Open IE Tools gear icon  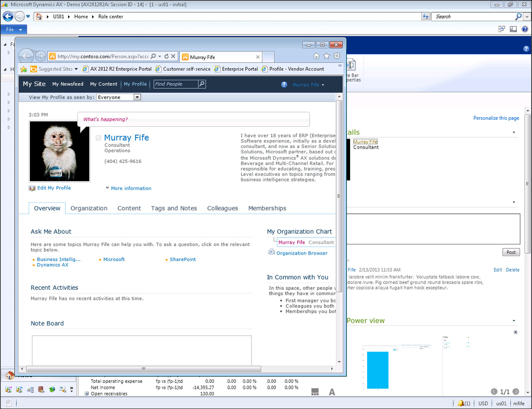click(337, 56)
